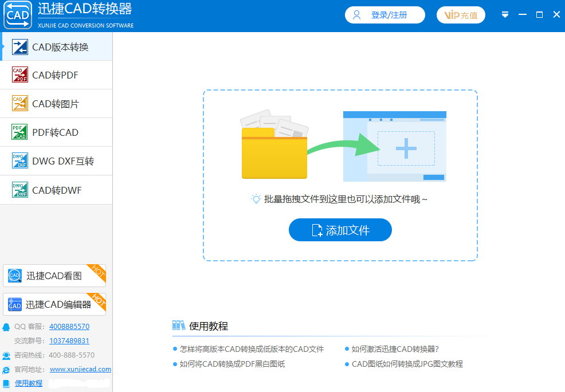The height and width of the screenshot is (392, 565).
Task: Click the VIP充值 recharge button
Action: 461,15
